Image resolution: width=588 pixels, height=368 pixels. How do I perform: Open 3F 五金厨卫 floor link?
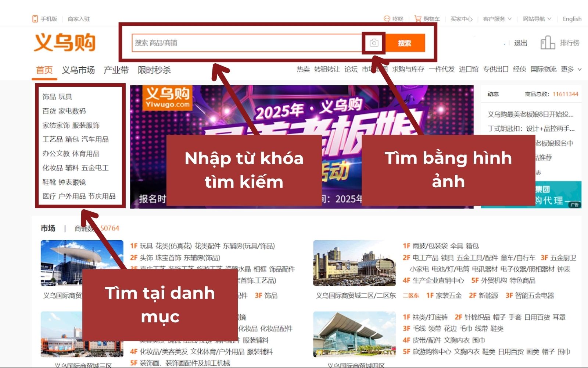(x=559, y=258)
